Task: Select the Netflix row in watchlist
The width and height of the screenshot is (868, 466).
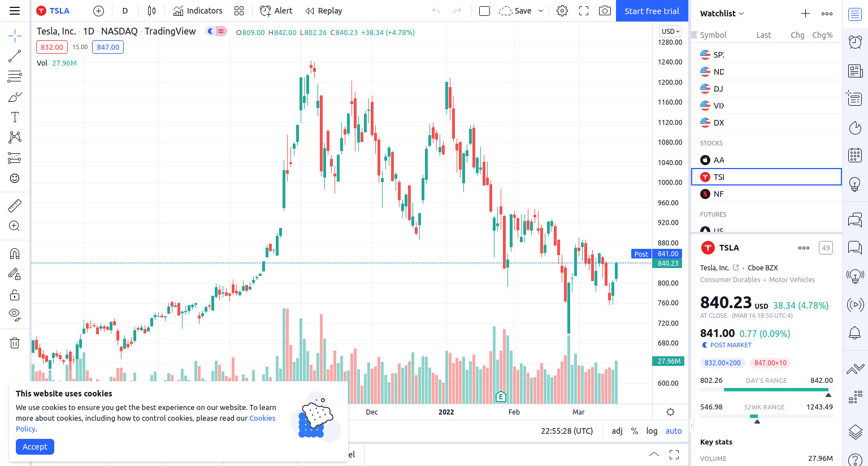Action: [x=766, y=194]
